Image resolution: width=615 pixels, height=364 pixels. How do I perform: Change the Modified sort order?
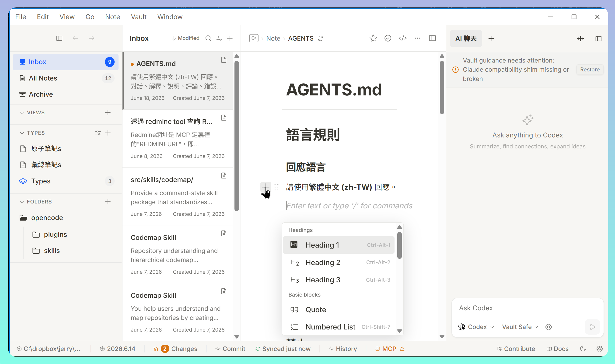(x=185, y=38)
